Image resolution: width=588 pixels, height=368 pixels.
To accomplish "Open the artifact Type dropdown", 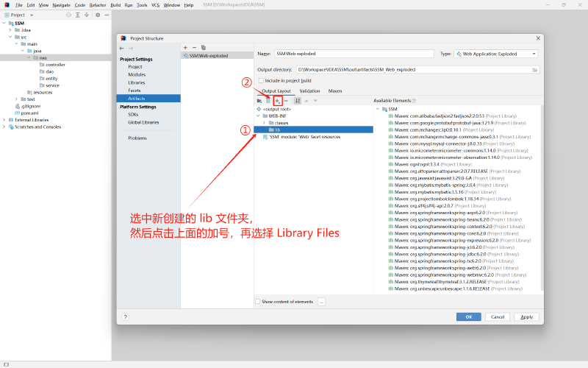I will [x=495, y=54].
